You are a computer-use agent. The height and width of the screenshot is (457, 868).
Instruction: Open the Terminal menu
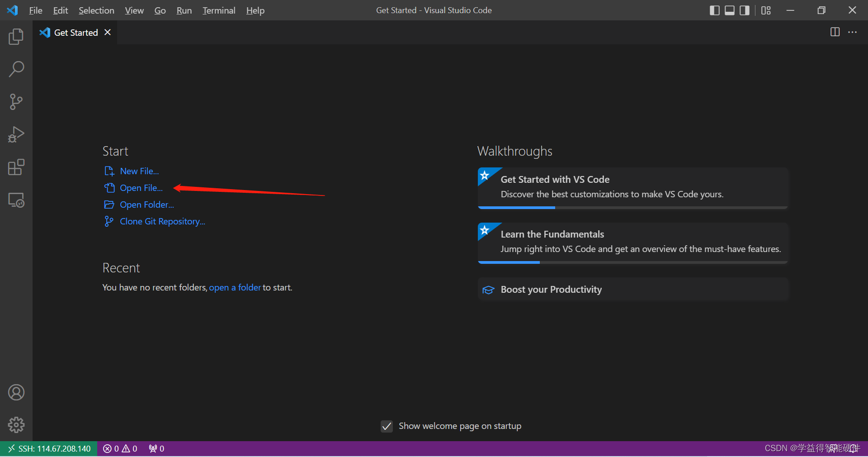tap(219, 10)
